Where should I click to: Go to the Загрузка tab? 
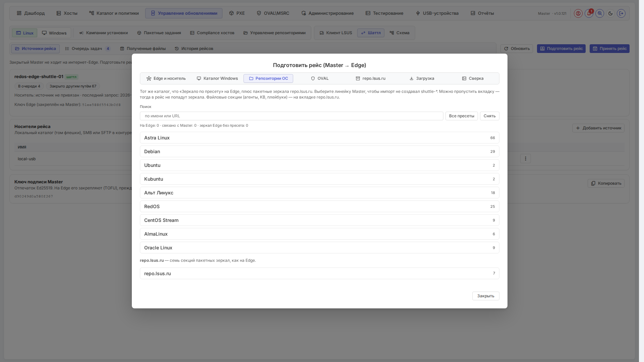tap(422, 78)
